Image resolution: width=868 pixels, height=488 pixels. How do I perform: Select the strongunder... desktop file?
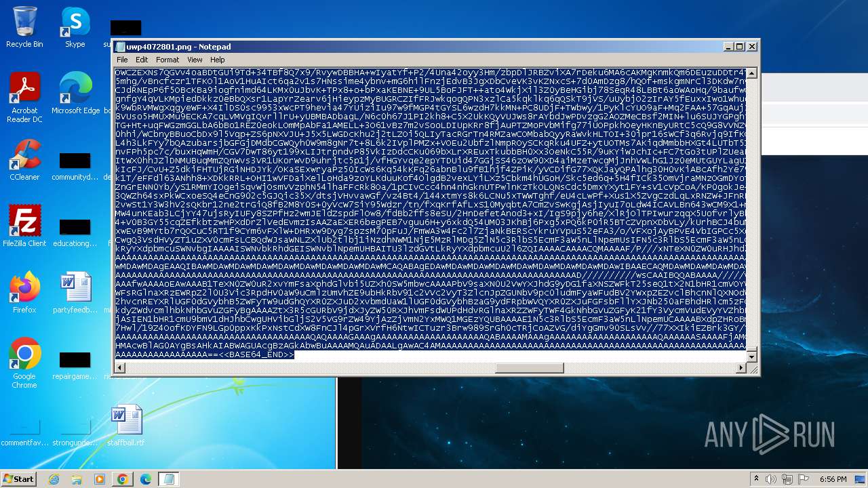click(75, 433)
